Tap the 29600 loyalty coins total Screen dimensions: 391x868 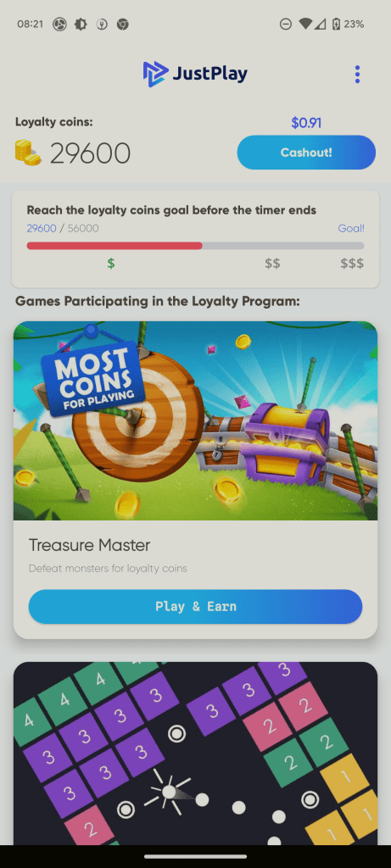(90, 153)
